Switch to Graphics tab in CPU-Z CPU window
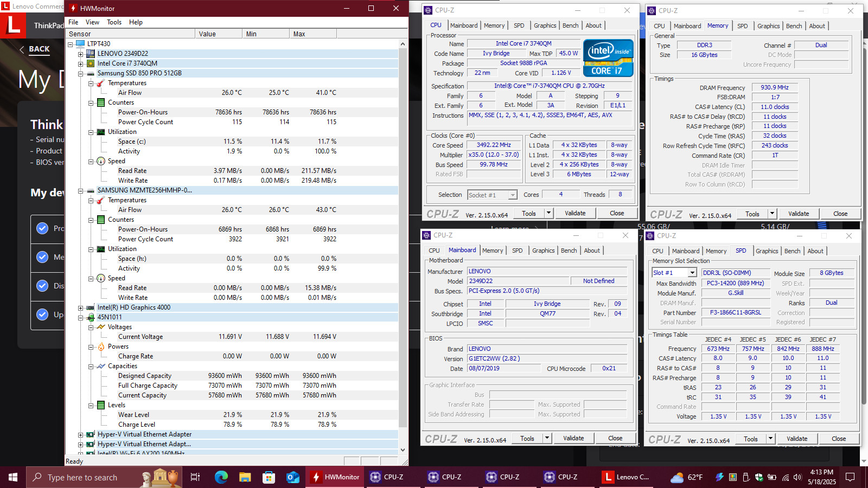 545,25
